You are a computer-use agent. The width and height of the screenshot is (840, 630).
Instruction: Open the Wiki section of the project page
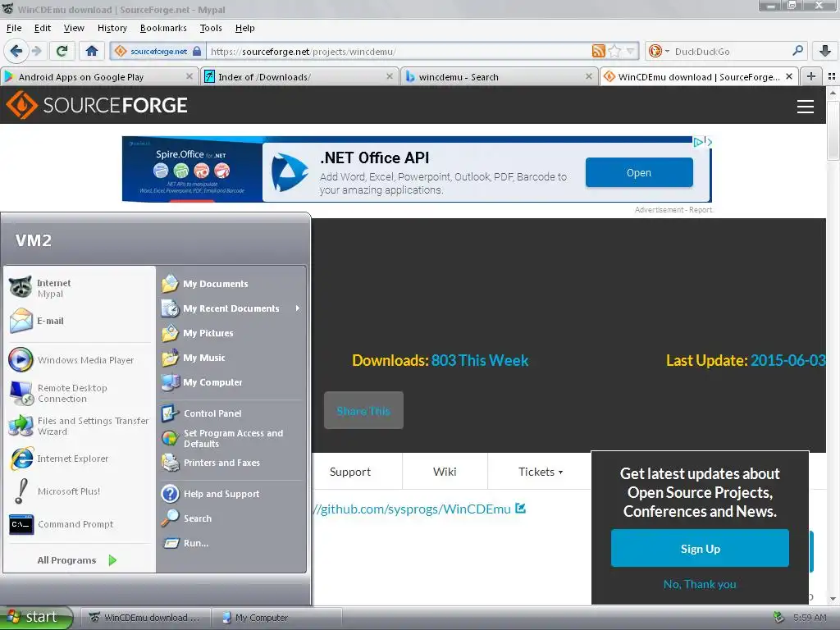[x=445, y=472]
